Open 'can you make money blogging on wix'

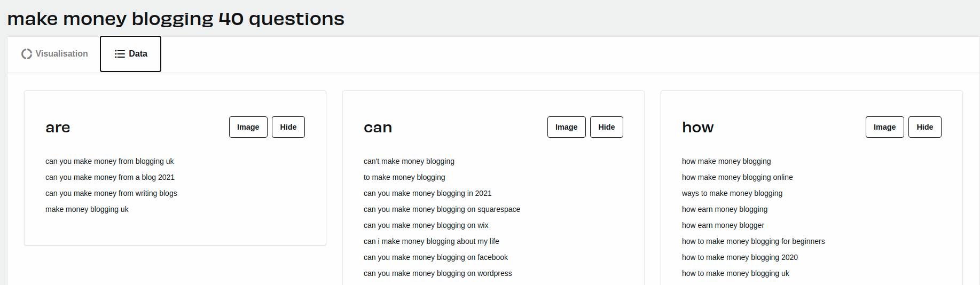point(426,225)
